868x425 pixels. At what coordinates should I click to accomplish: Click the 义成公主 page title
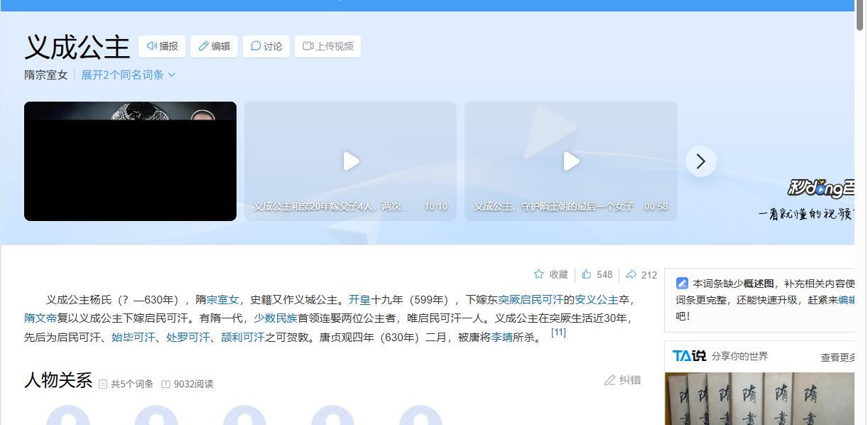click(77, 47)
